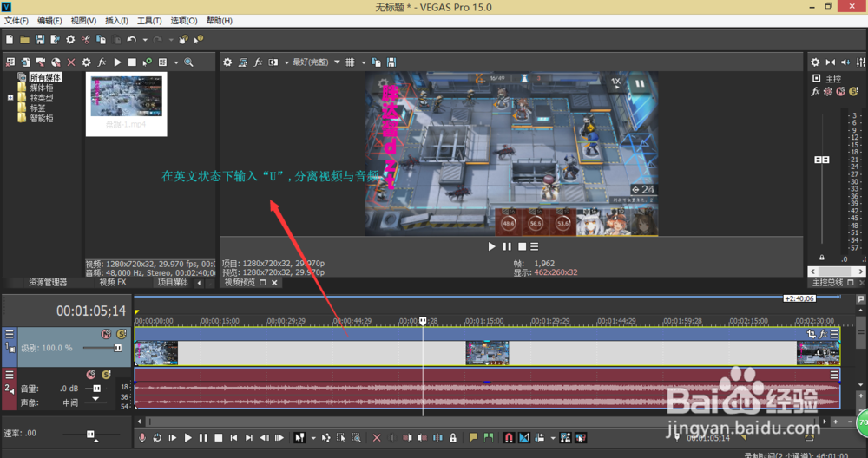
Task: Enable snapping with the magnet icon
Action: (x=508, y=438)
